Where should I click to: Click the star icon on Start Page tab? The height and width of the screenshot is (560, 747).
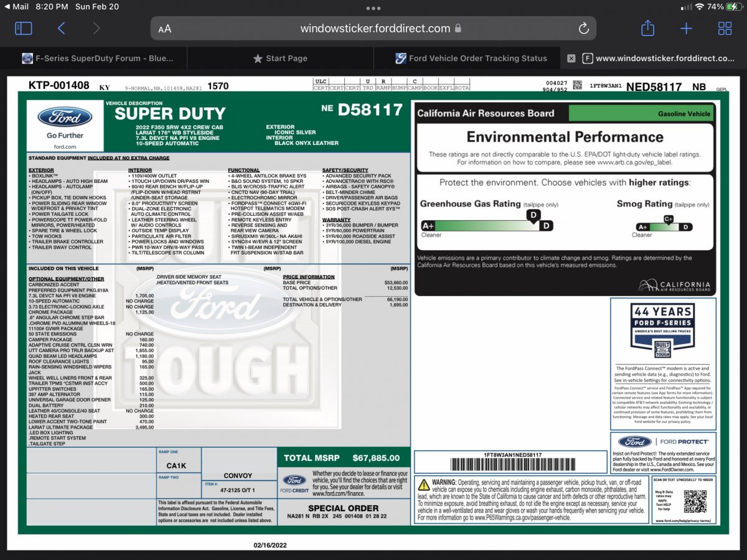(x=258, y=58)
